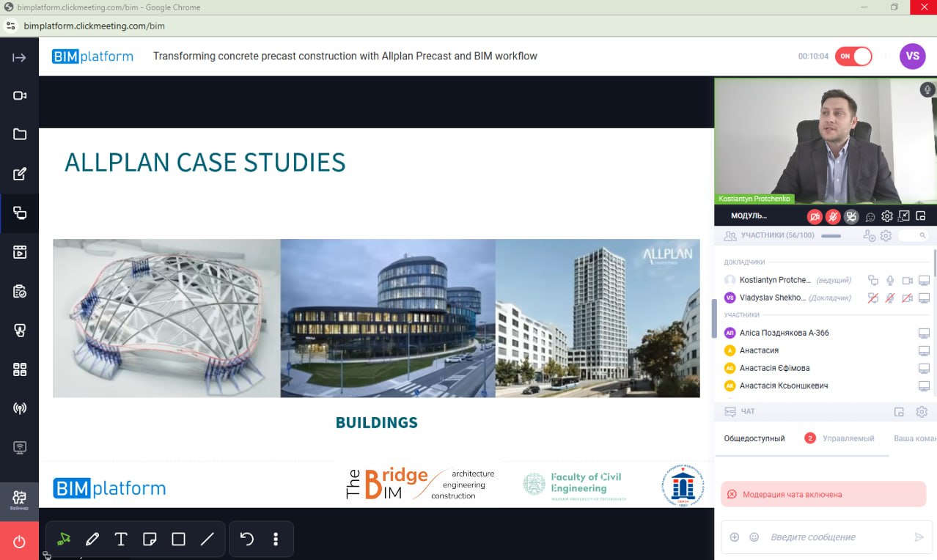This screenshot has height=560, width=937.
Task: Open the live streaming broadcast icon
Action: (x=20, y=408)
